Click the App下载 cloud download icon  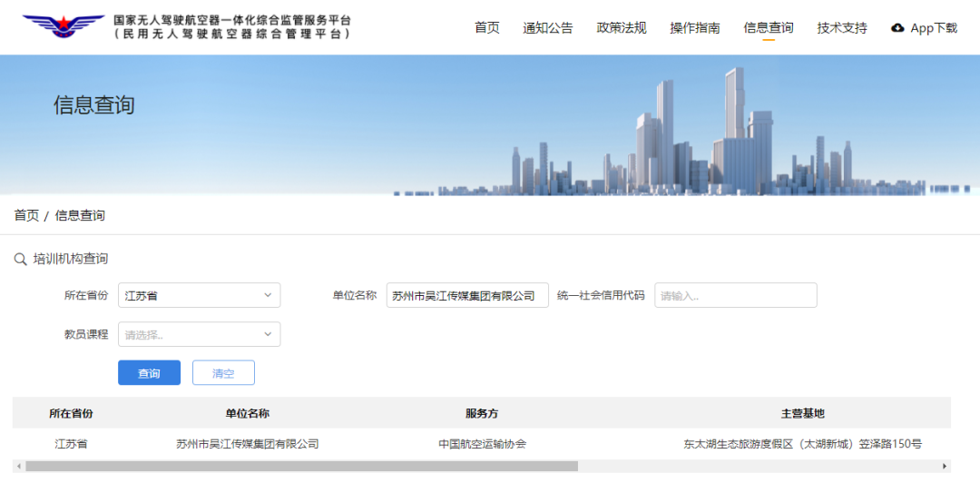[897, 28]
